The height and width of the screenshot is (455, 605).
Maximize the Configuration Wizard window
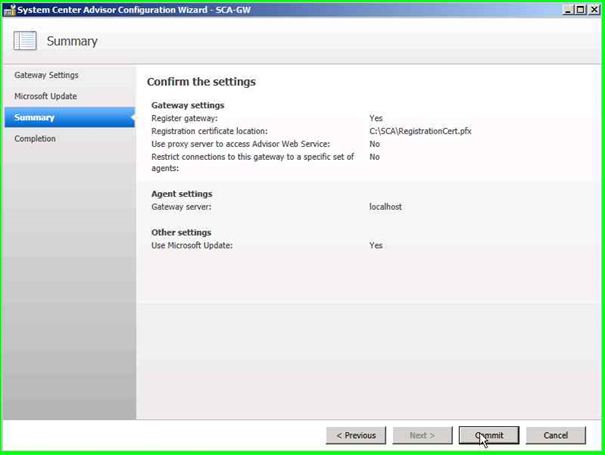click(580, 11)
